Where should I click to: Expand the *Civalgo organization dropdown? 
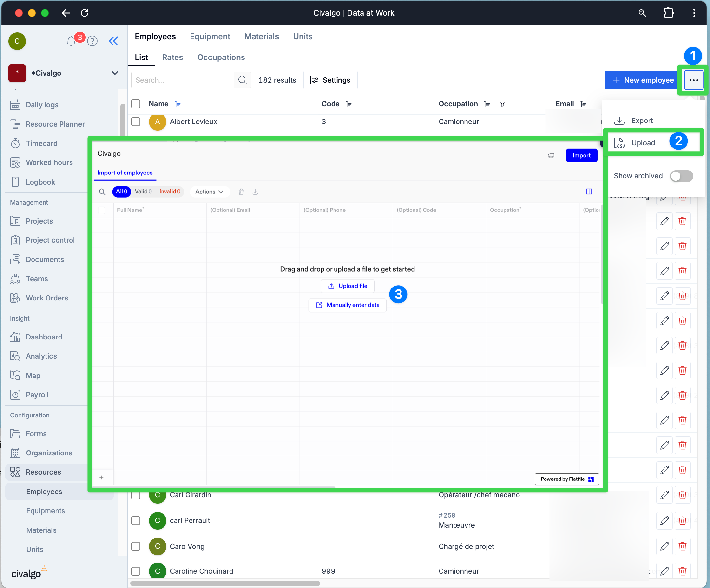pos(115,73)
